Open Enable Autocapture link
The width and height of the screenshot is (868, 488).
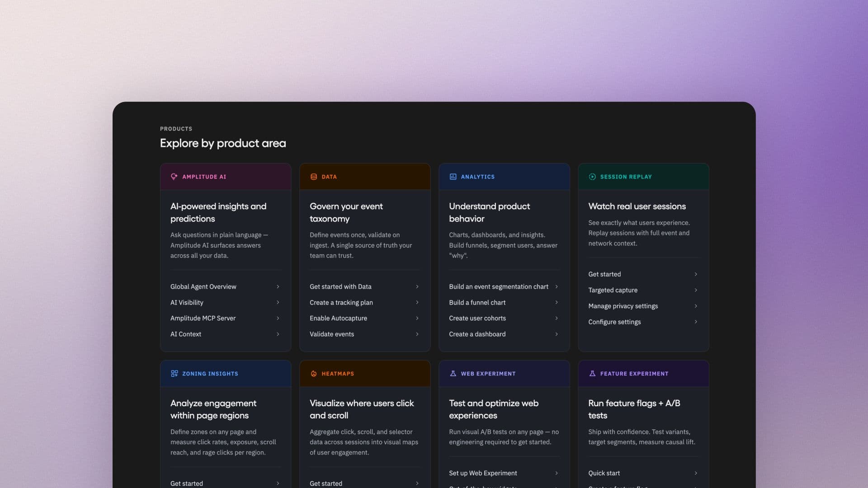point(365,318)
